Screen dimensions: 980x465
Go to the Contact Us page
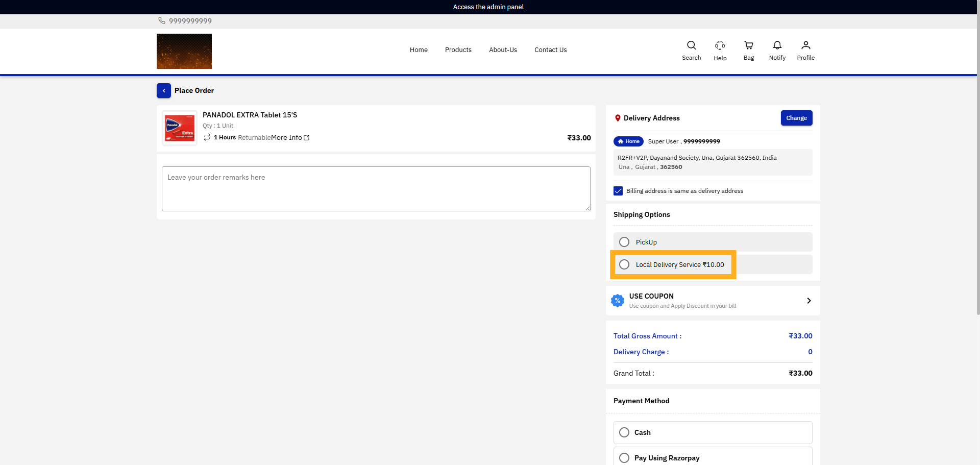[550, 50]
